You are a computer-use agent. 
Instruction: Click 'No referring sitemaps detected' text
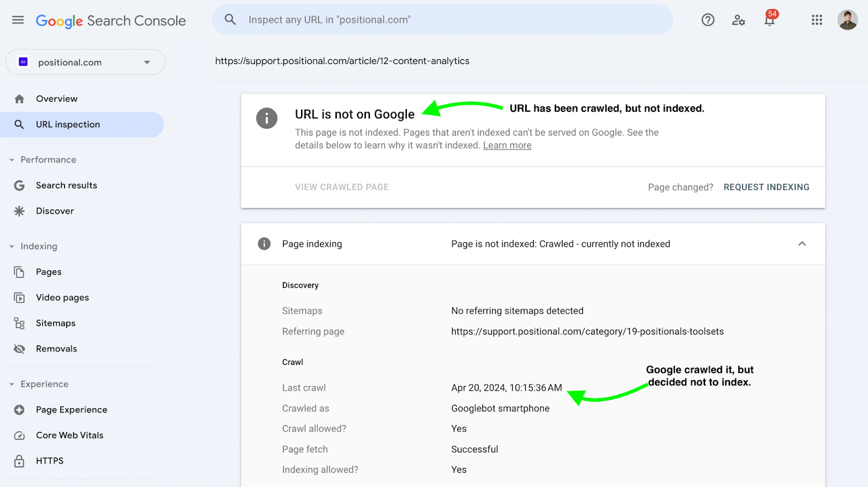pos(518,311)
